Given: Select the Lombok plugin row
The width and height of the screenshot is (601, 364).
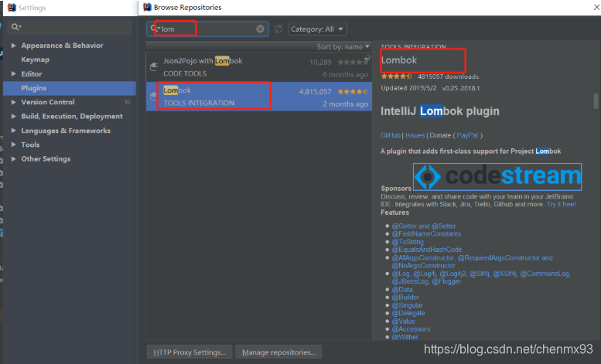Looking at the screenshot, I should pyautogui.click(x=258, y=96).
